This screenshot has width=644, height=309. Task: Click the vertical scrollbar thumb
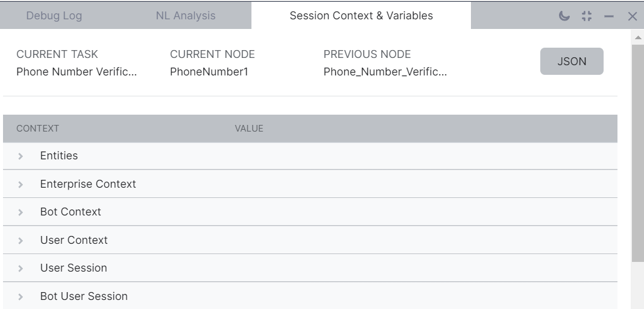638,151
